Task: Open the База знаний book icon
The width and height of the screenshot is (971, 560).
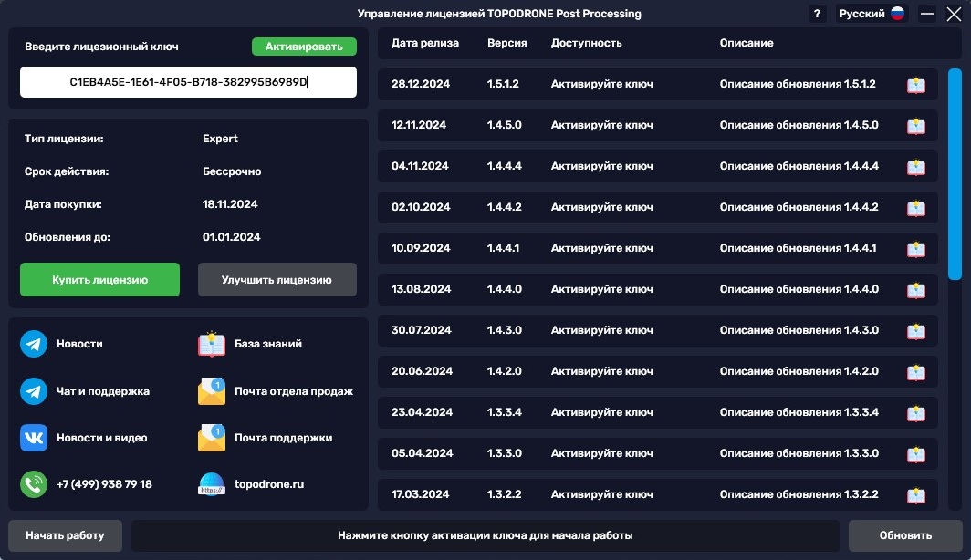Action: point(212,344)
